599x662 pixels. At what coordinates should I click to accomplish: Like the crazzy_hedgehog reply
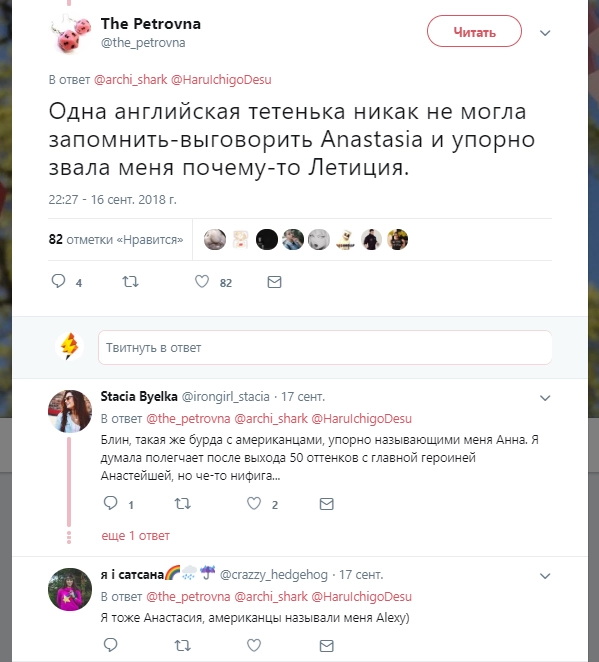tap(254, 646)
